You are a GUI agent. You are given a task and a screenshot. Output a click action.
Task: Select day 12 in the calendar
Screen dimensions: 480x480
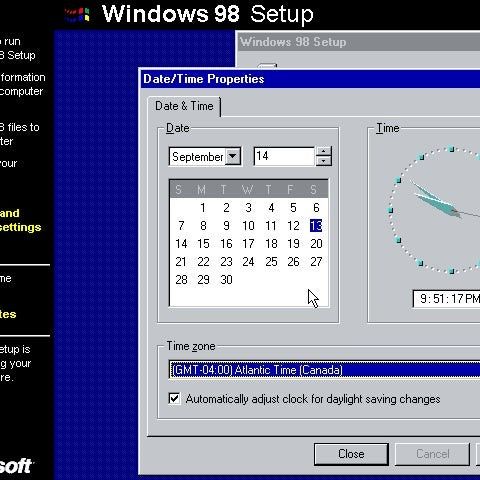[293, 226]
